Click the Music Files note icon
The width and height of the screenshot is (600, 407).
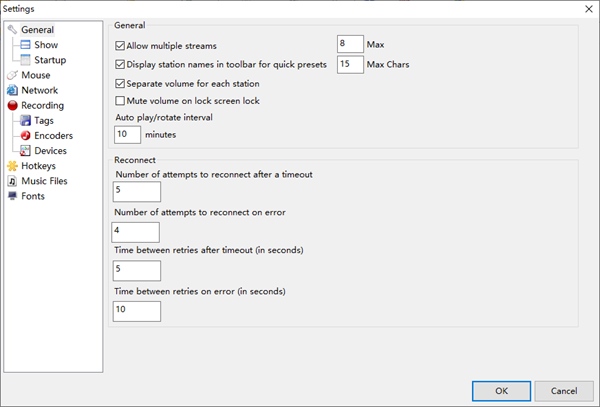12,181
